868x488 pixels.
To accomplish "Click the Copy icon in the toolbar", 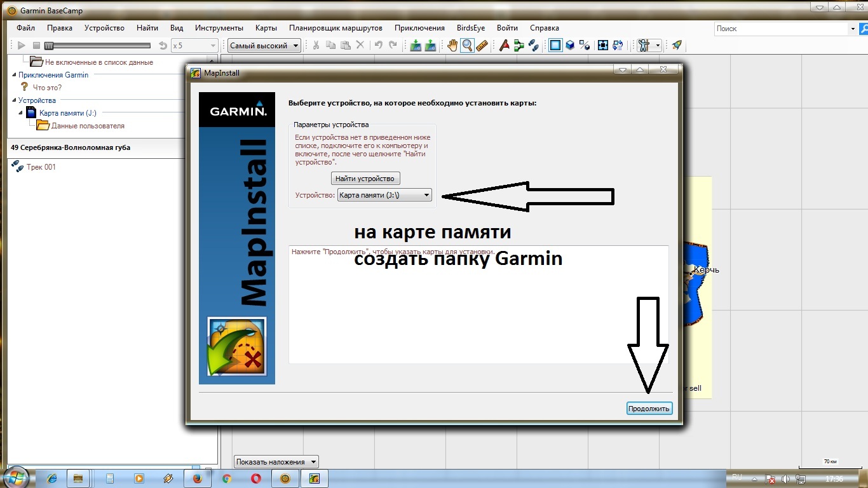I will pyautogui.click(x=330, y=46).
